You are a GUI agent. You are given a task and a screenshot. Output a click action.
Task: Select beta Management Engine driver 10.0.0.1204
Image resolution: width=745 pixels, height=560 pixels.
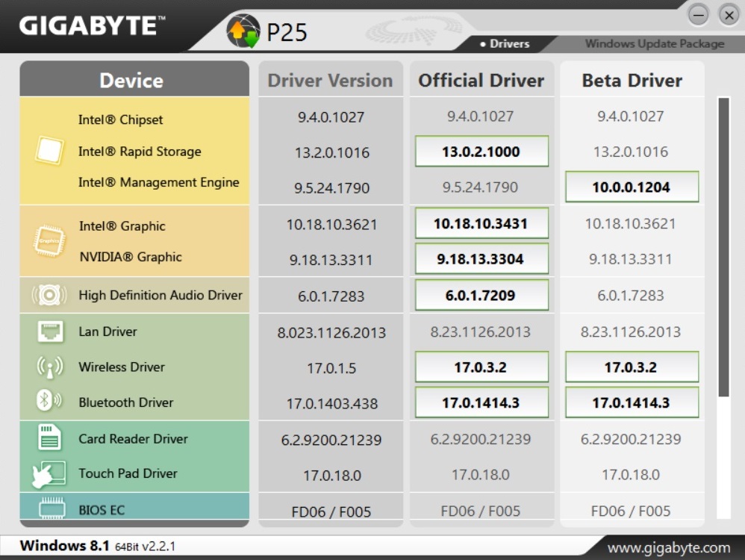[x=632, y=187]
